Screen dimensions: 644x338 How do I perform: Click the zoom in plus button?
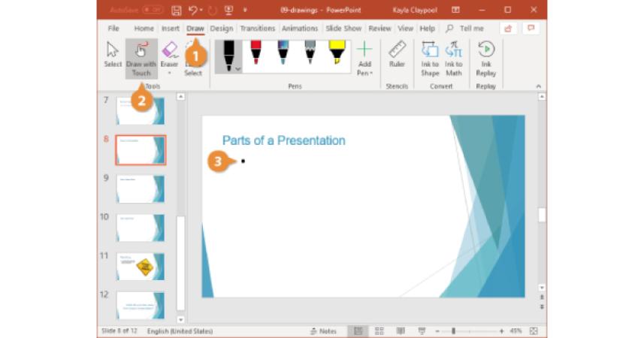501,331
